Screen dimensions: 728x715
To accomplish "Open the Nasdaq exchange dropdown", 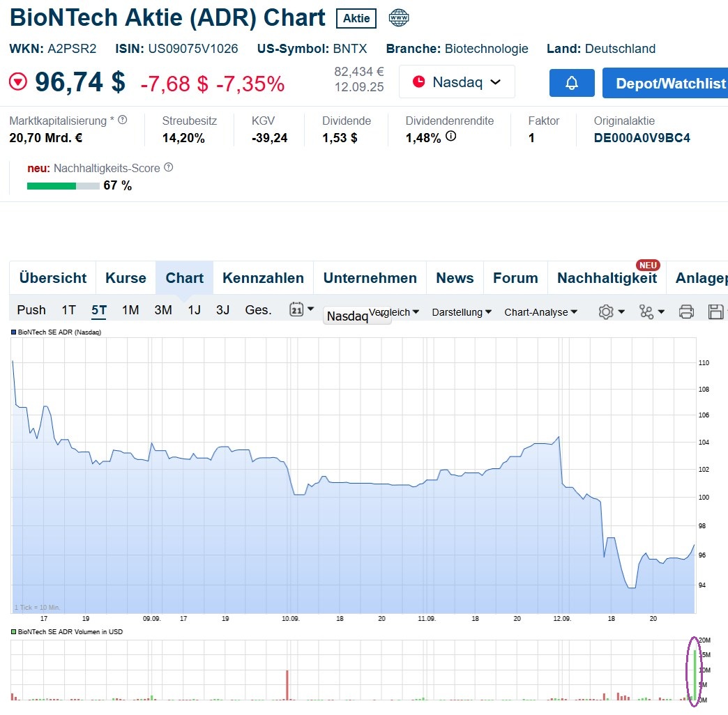I will point(457,82).
